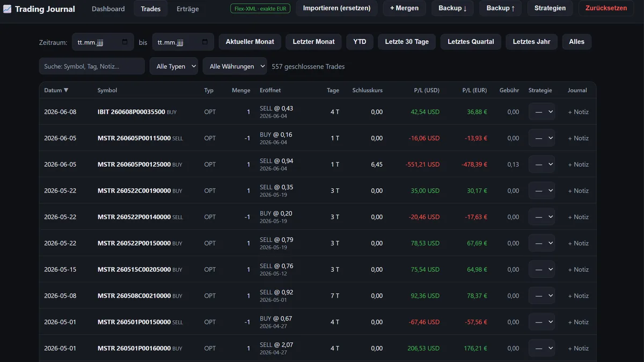The image size is (644, 362).
Task: Open calendar picker in end date field
Action: tap(205, 42)
